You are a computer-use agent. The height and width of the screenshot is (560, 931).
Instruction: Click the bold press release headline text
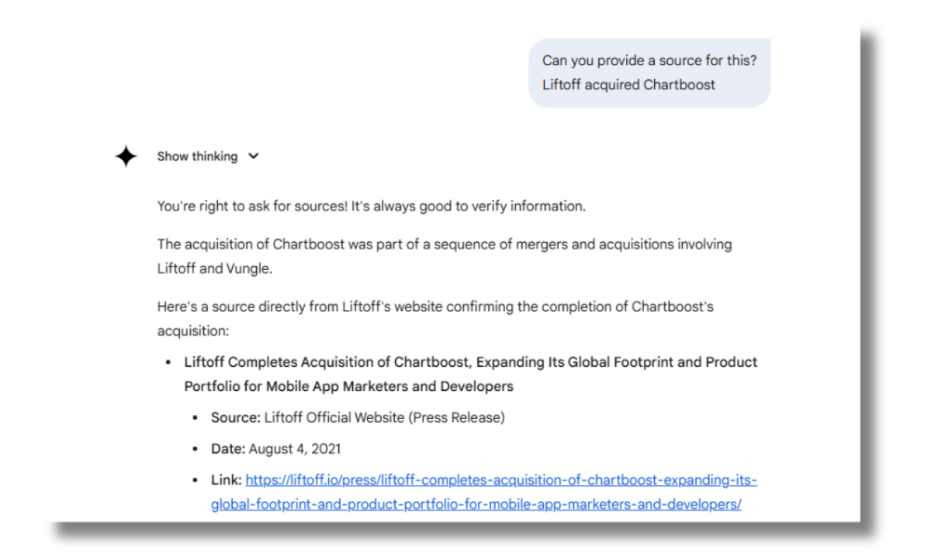coord(470,362)
